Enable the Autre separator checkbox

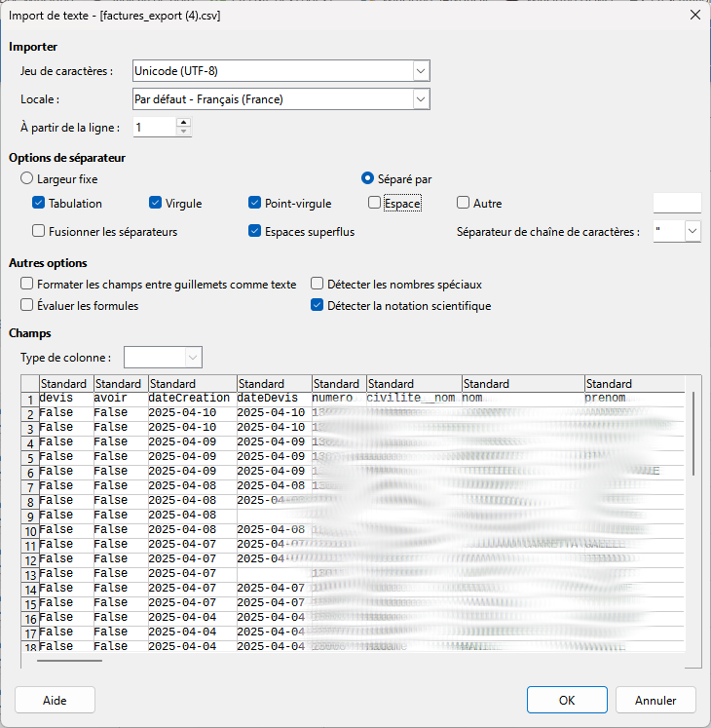[x=464, y=203]
